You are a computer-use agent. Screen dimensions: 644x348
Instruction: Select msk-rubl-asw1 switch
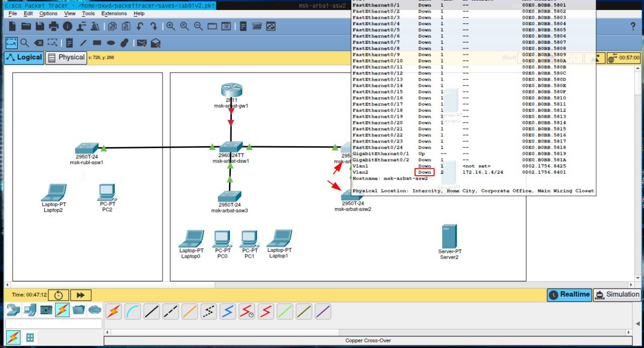(87, 148)
